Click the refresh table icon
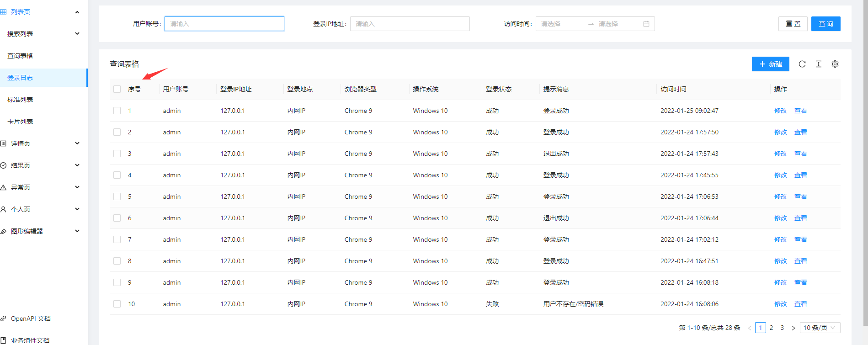Screen dimensions: 868x345 (802, 64)
